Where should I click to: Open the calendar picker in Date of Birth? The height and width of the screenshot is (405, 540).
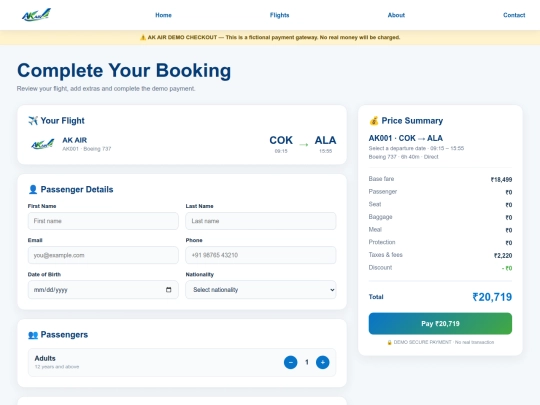point(168,290)
